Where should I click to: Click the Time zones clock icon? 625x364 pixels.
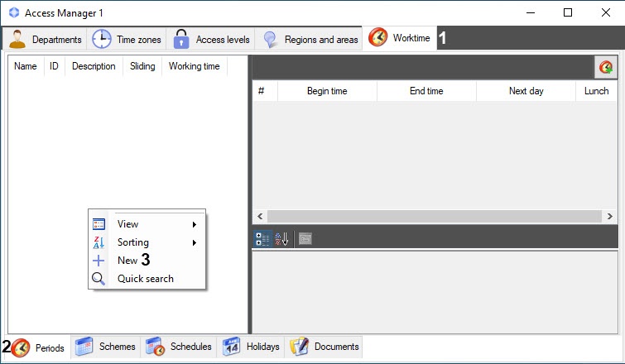(x=102, y=39)
